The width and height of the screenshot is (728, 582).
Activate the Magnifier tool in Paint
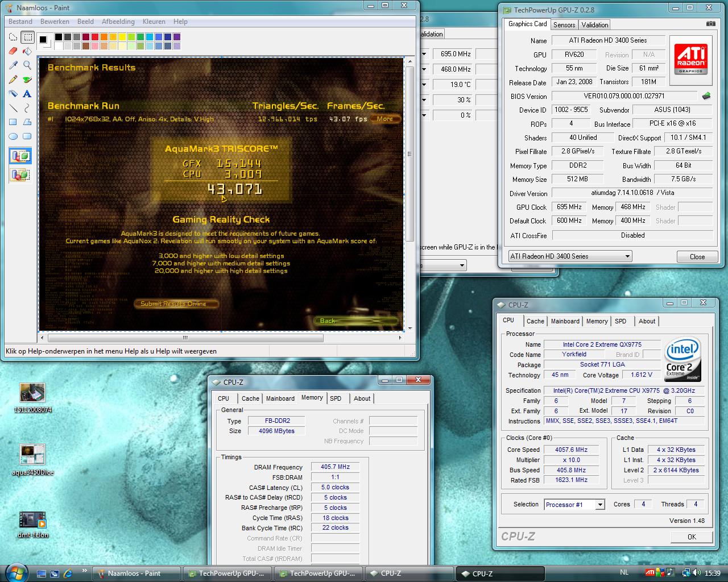(x=27, y=65)
